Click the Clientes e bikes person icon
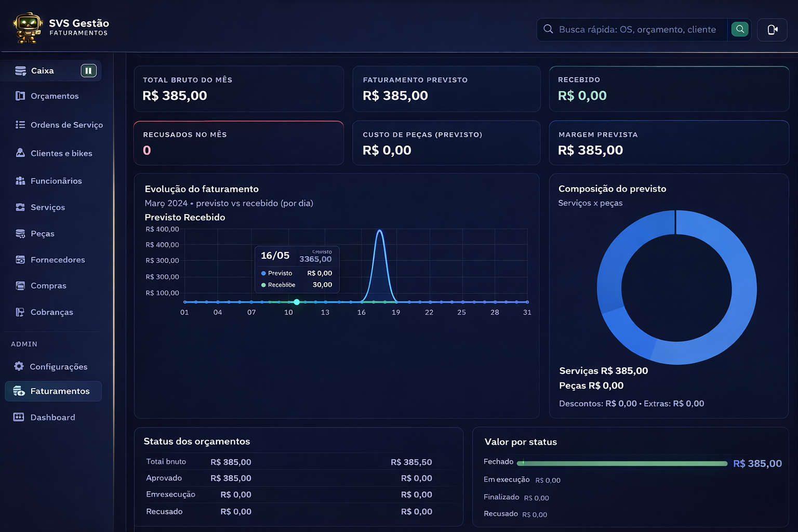 pyautogui.click(x=20, y=153)
